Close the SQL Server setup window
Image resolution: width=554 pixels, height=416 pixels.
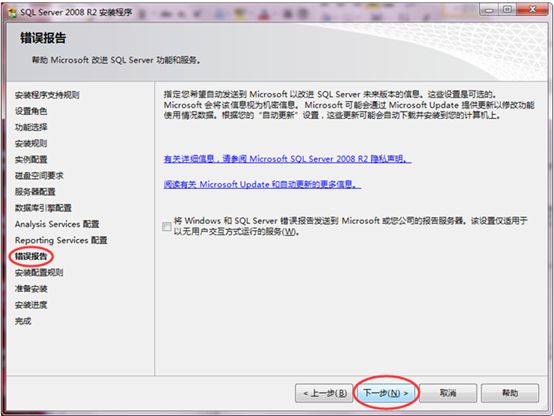532,10
